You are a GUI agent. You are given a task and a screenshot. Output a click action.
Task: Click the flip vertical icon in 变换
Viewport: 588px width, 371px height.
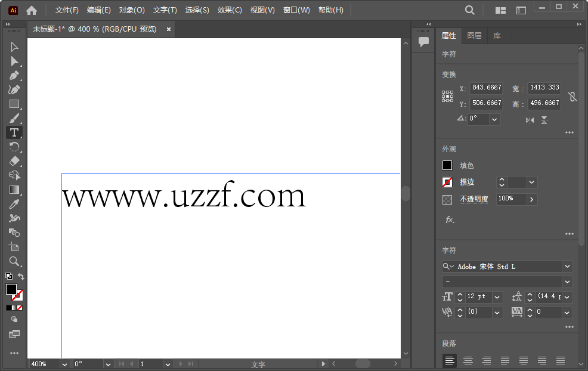(x=544, y=120)
